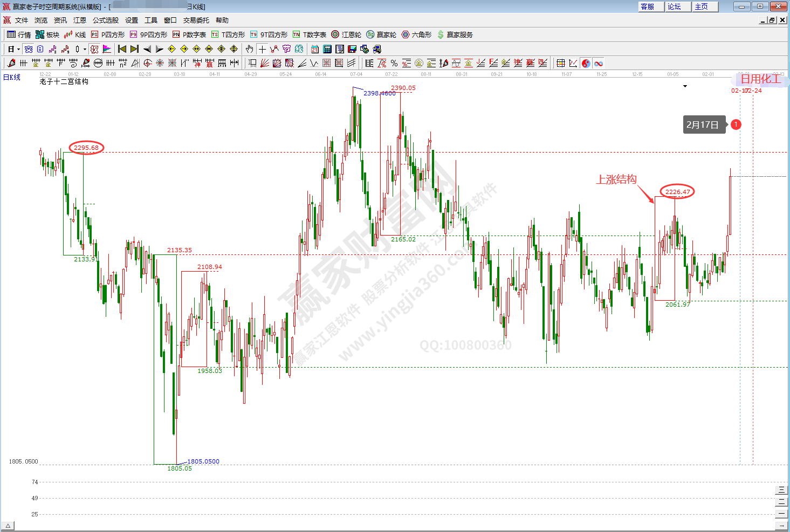The width and height of the screenshot is (790, 532).
Task: Click the 论坛 forum link
Action: [674, 6]
